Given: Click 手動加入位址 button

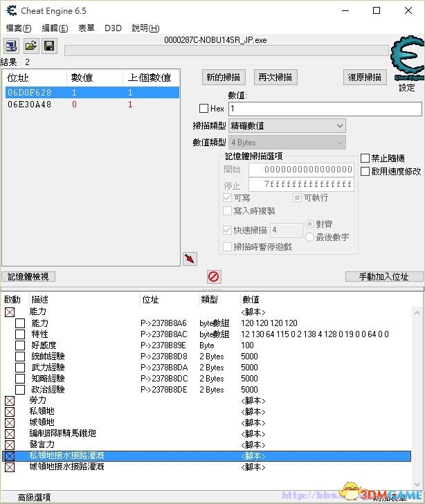Looking at the screenshot, I should click(x=384, y=277).
